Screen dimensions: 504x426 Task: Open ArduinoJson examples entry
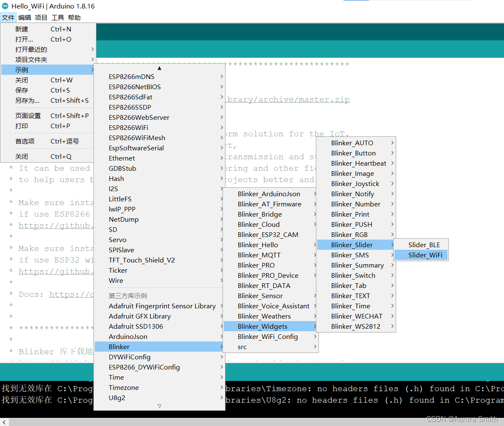pos(159,337)
